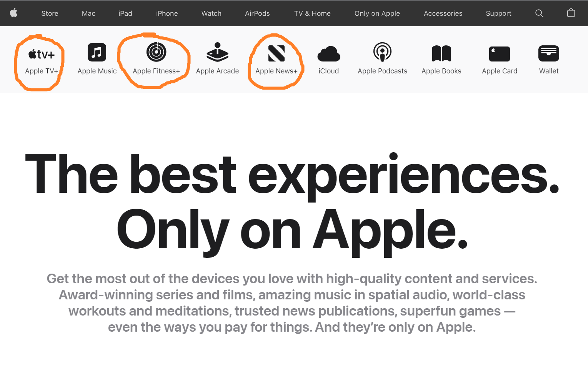The height and width of the screenshot is (392, 588).
Task: Open the Apple Fitness+ text link
Action: (156, 71)
